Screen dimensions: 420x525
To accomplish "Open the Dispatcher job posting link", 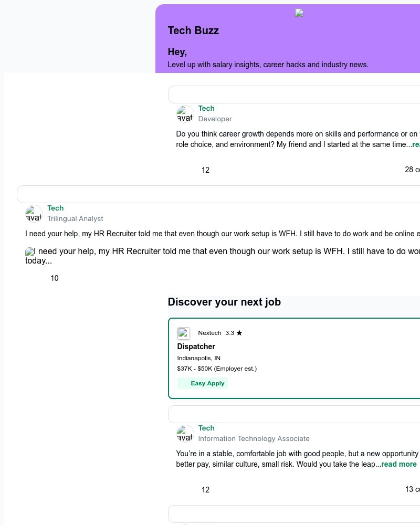I will (x=196, y=346).
